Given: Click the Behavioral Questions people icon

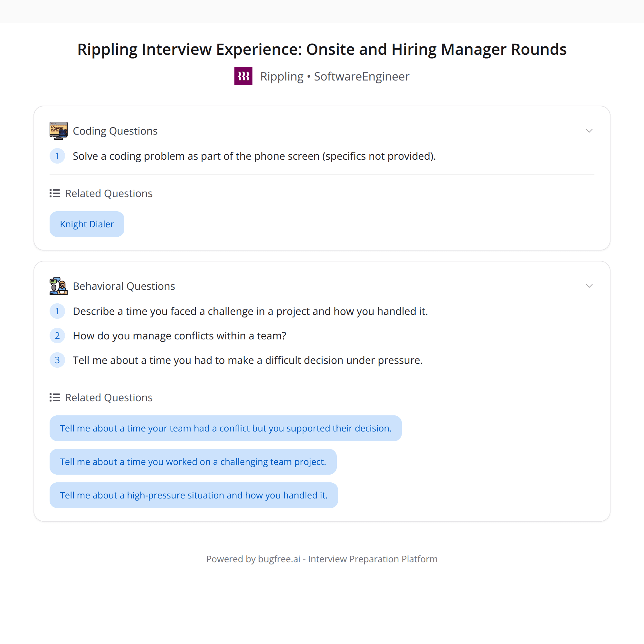Looking at the screenshot, I should coord(58,286).
